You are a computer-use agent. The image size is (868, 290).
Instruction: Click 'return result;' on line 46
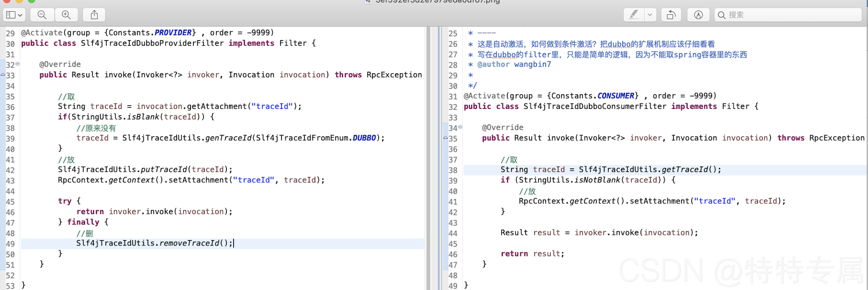coord(532,254)
